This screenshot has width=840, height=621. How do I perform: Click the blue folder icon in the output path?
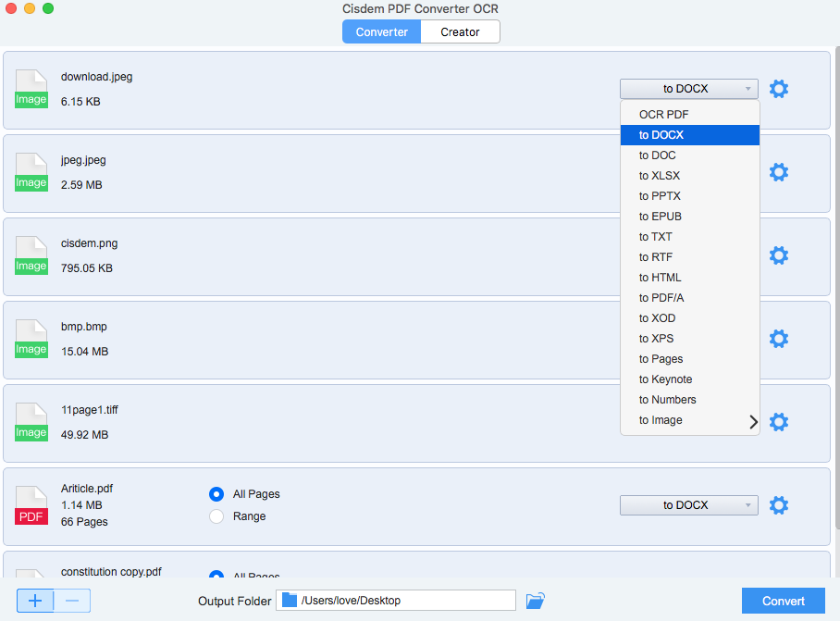(x=290, y=600)
